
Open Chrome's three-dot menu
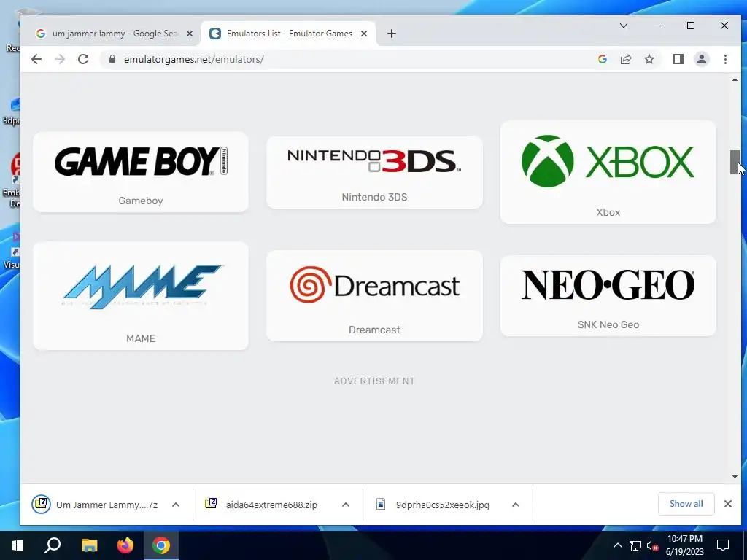point(725,59)
